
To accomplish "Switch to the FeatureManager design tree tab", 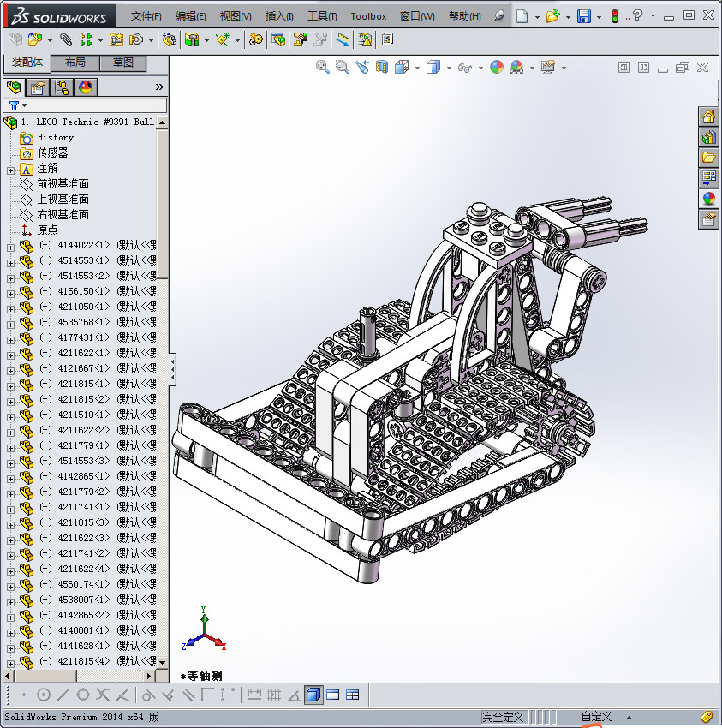I will [x=14, y=87].
